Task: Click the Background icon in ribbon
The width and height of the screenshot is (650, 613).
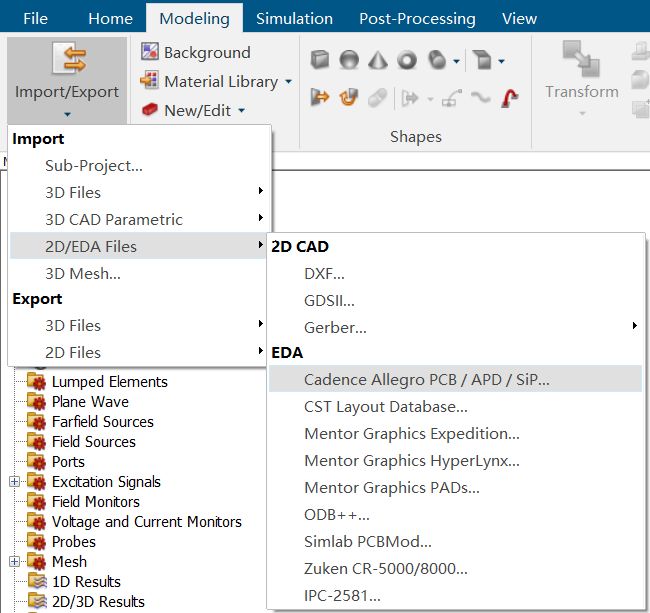Action: (x=149, y=52)
